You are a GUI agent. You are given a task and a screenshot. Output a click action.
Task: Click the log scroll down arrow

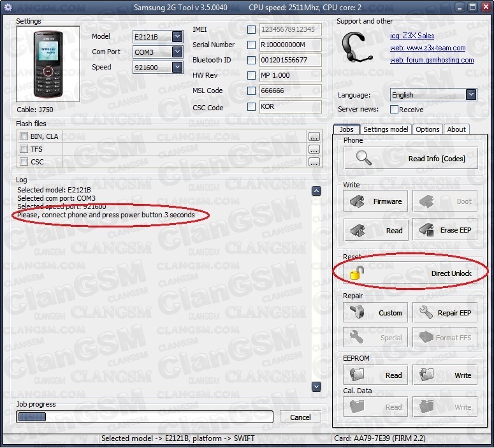click(x=316, y=387)
